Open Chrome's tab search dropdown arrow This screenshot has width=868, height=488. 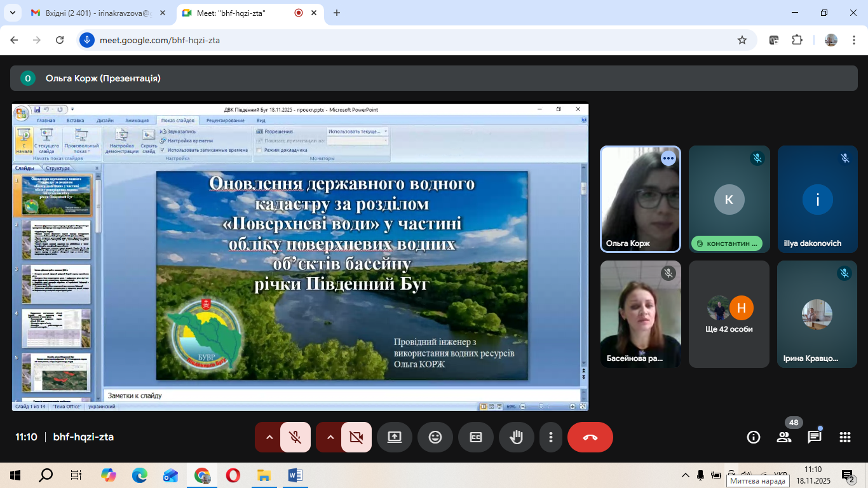12,13
